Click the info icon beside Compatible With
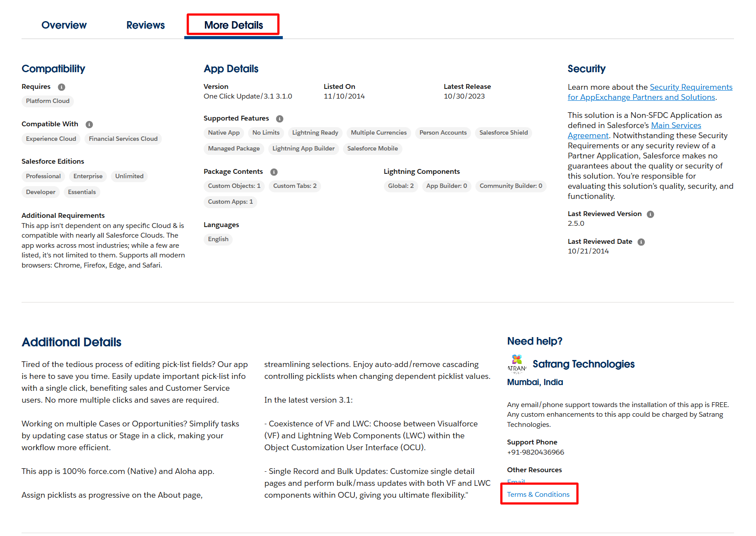756x536 pixels. 89,125
